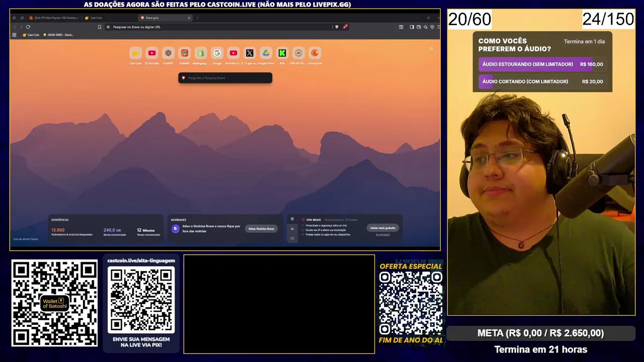The image size is (644, 362).
Task: Open a new tab with plus button
Action: click(x=197, y=18)
